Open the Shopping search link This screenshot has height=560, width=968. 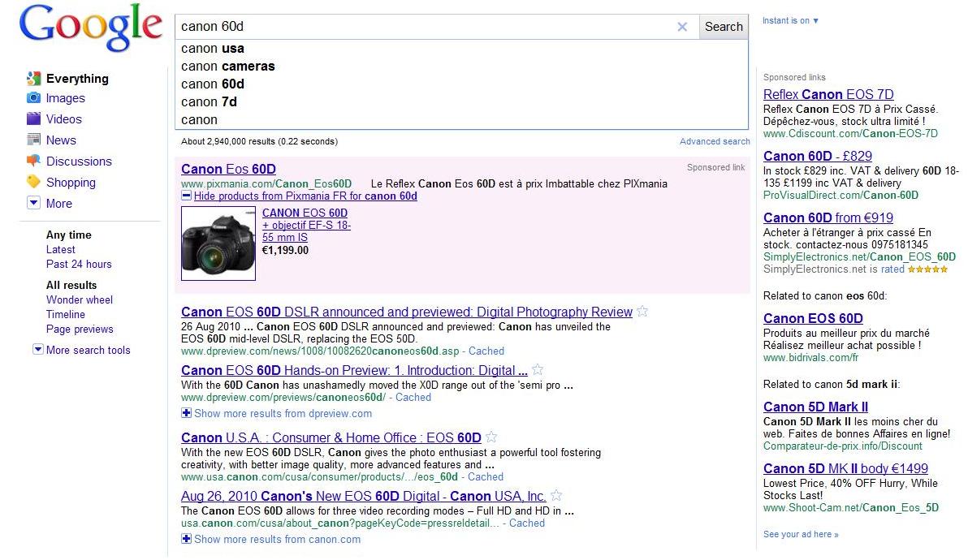pyautogui.click(x=71, y=182)
